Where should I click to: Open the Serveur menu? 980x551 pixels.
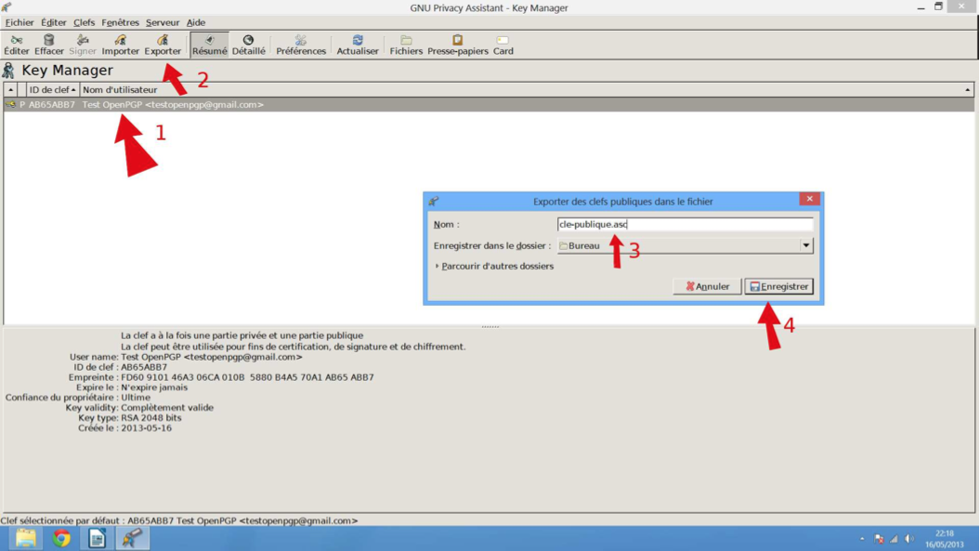coord(163,22)
